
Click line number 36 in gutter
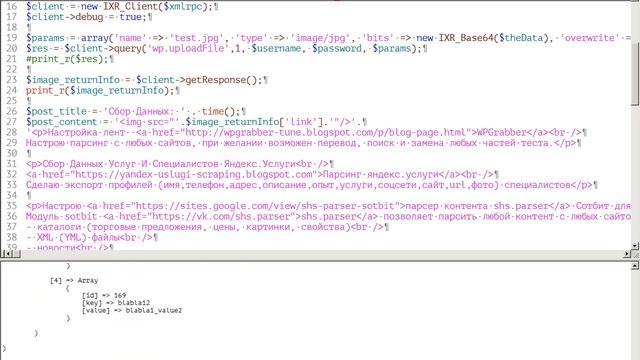pyautogui.click(x=12, y=216)
